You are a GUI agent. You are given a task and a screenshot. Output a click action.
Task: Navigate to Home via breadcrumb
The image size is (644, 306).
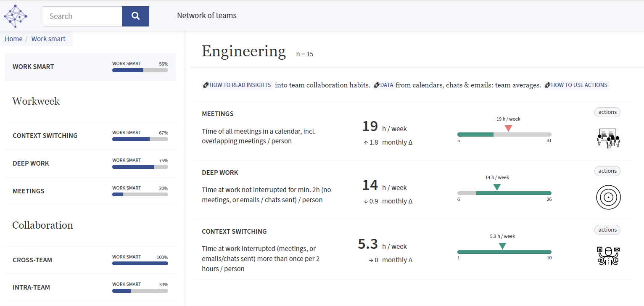13,39
